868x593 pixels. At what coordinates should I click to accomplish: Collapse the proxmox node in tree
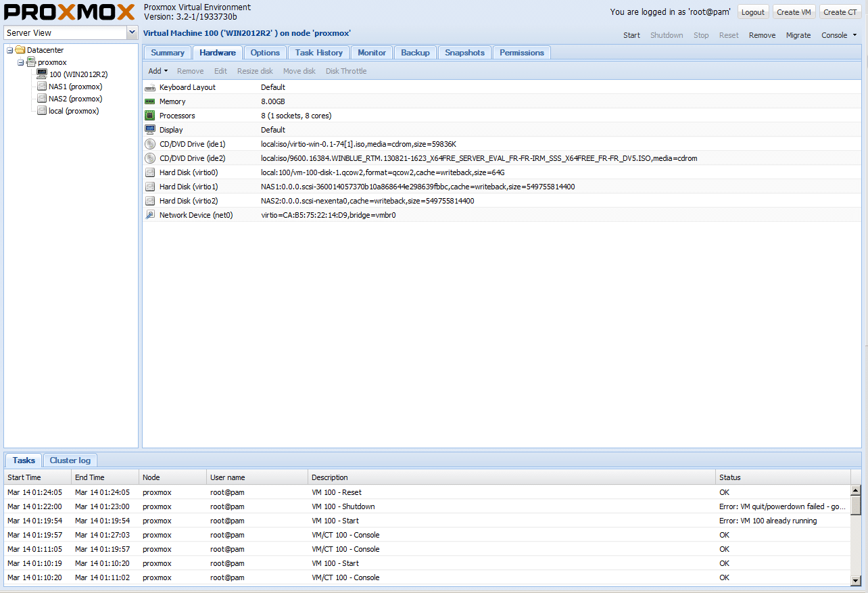click(21, 62)
